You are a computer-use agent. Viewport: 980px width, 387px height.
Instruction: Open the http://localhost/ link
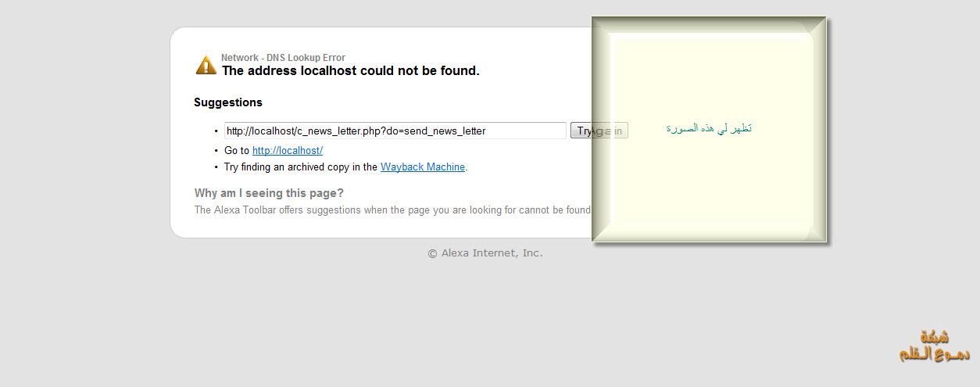coord(287,150)
